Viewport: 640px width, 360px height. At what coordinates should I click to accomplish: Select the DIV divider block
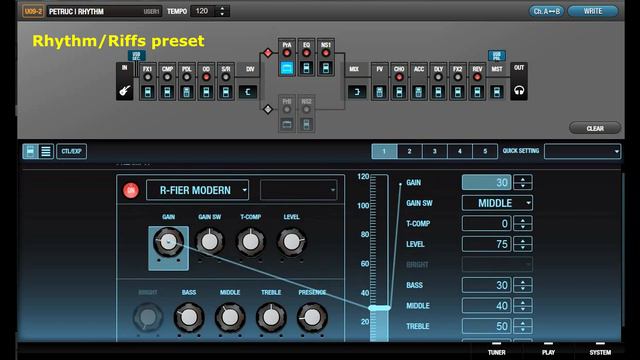tap(248, 92)
